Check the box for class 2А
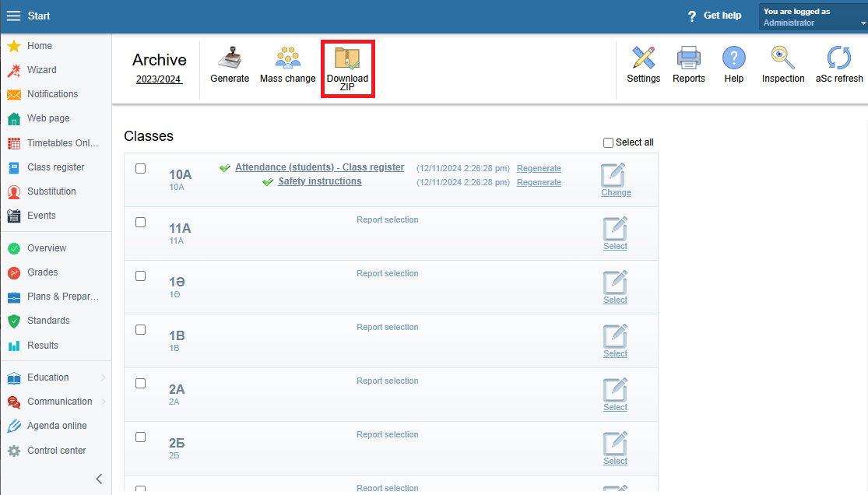This screenshot has height=495, width=868. coord(141,383)
